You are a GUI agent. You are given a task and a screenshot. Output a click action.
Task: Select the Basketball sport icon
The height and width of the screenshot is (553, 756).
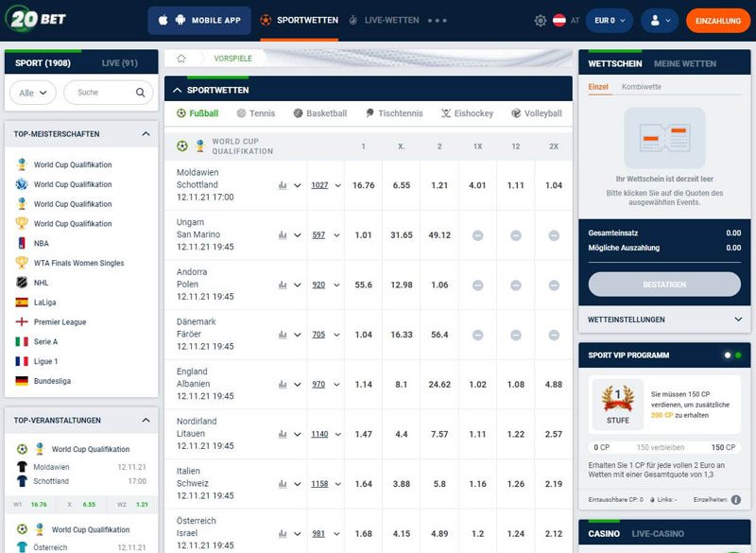click(x=299, y=113)
